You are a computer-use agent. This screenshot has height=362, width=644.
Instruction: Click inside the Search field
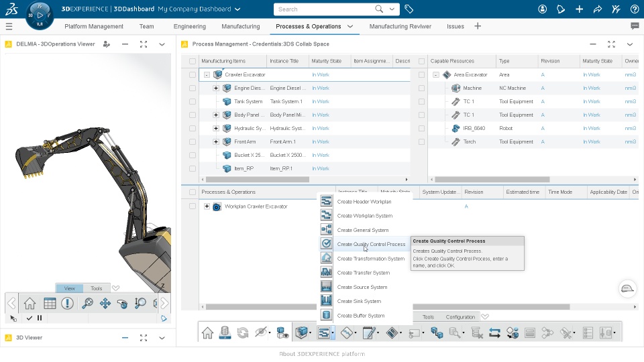tap(325, 9)
